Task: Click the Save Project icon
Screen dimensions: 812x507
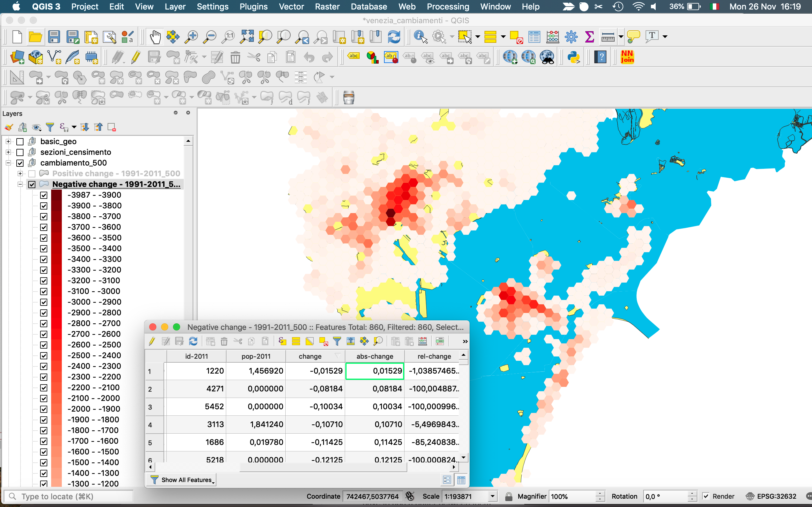Action: click(53, 37)
